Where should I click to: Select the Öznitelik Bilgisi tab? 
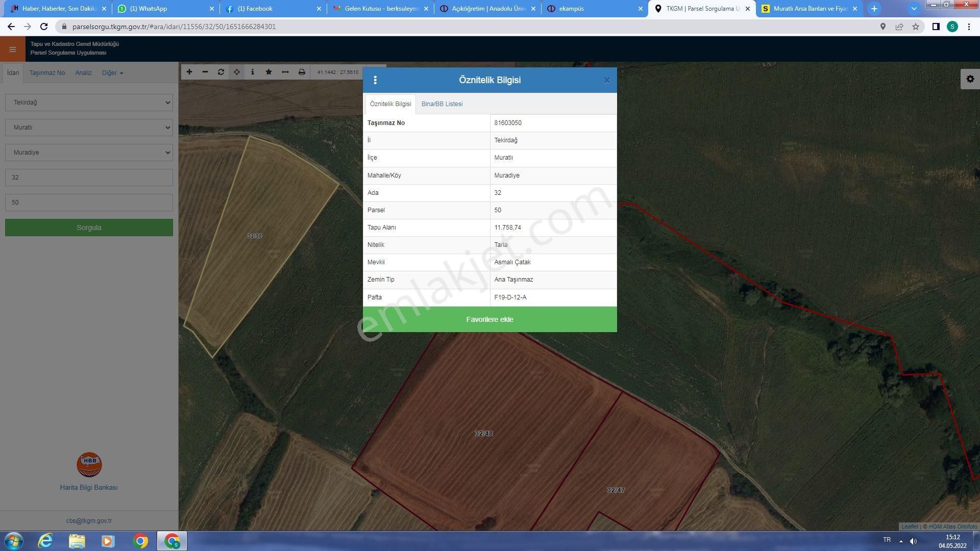pyautogui.click(x=390, y=104)
